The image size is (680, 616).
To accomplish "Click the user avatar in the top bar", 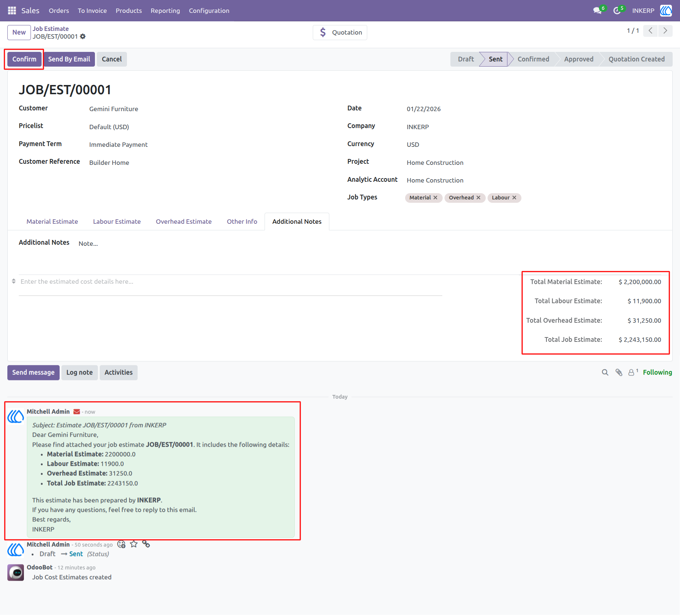I will [x=666, y=11].
